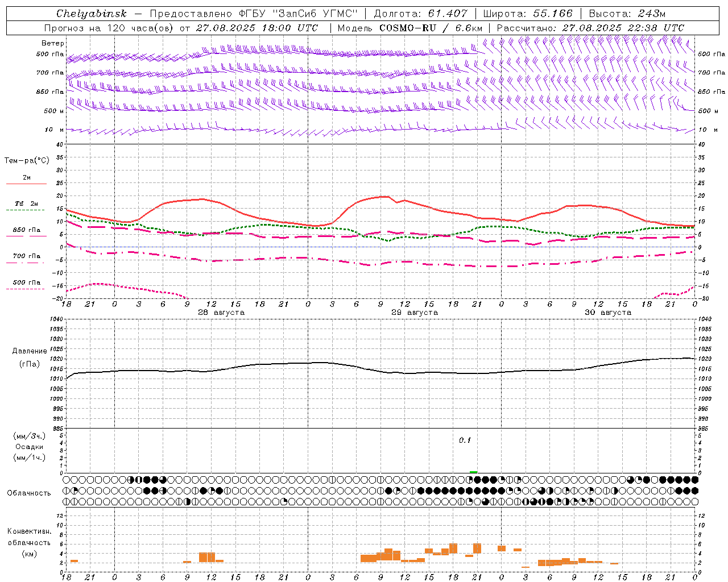Viewport: 728px width, 582px height.
Task: Click the 'Давление' pressure panel label
Action: pyautogui.click(x=30, y=351)
